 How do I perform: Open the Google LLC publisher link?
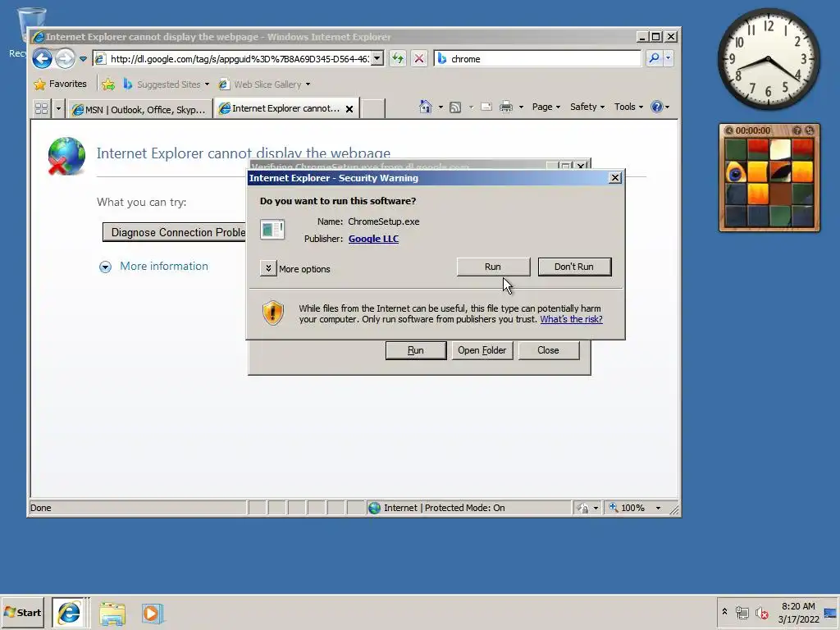(x=373, y=239)
